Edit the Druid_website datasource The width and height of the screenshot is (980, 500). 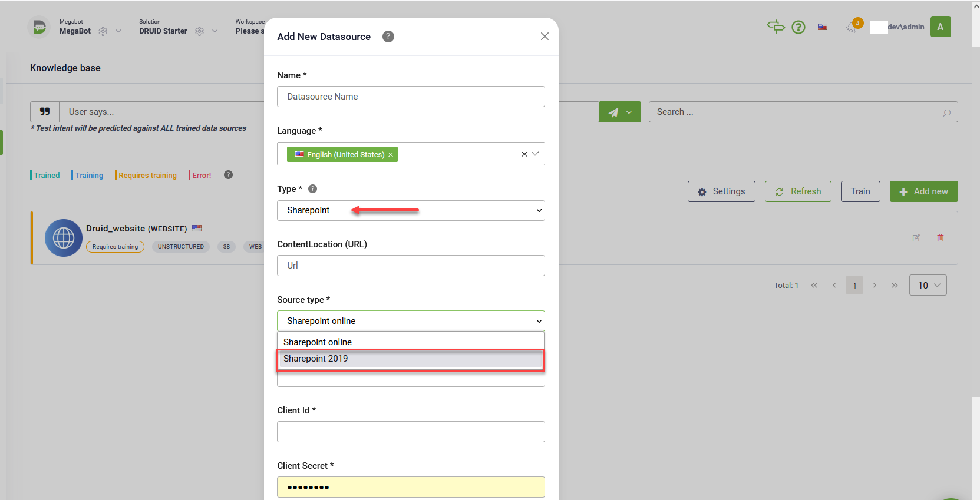pos(916,238)
